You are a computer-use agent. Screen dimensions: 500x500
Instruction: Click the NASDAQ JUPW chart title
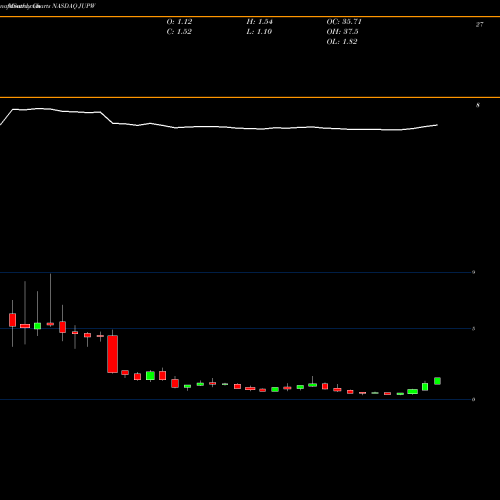[74, 6]
